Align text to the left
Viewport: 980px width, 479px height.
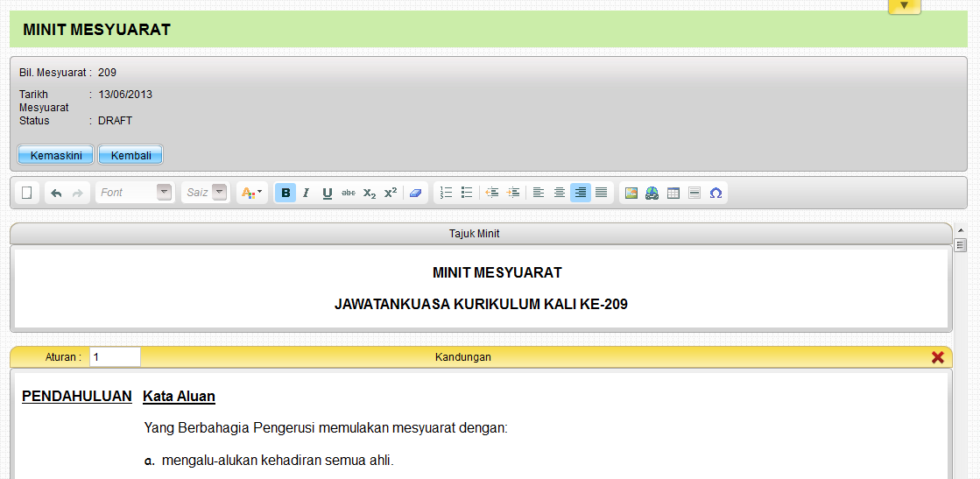pyautogui.click(x=539, y=193)
